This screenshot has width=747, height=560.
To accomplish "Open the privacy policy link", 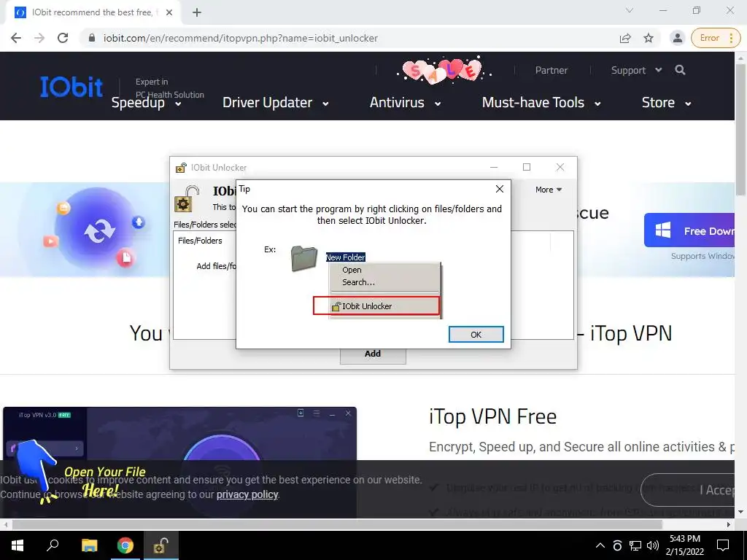I will (x=247, y=495).
